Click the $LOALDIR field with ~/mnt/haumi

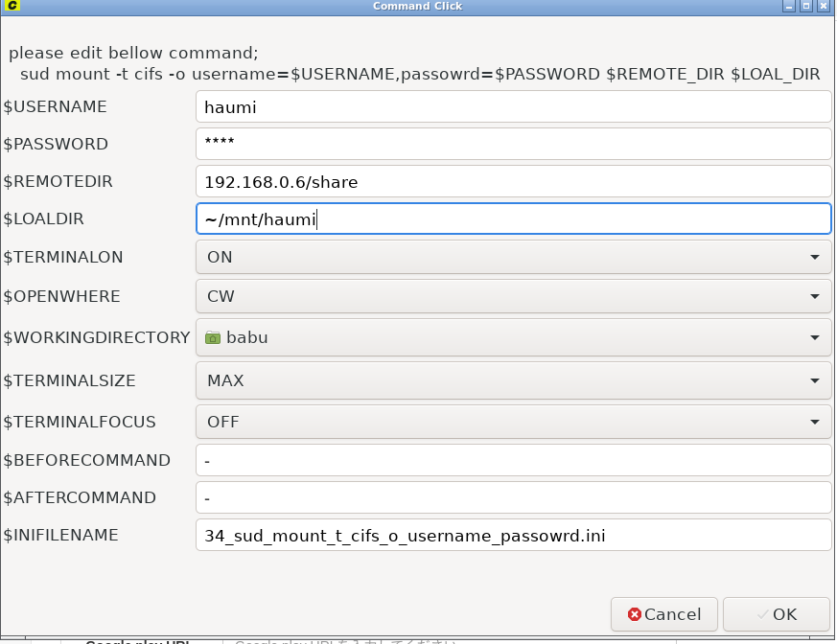point(513,218)
